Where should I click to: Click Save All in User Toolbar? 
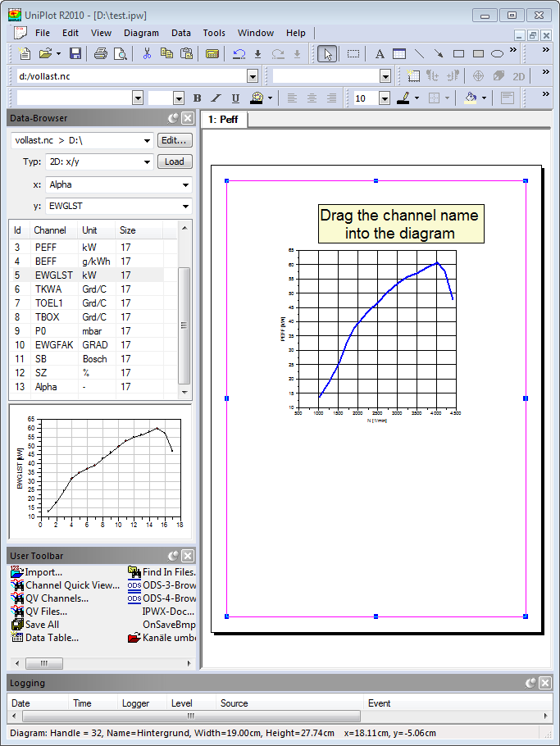[x=42, y=624]
